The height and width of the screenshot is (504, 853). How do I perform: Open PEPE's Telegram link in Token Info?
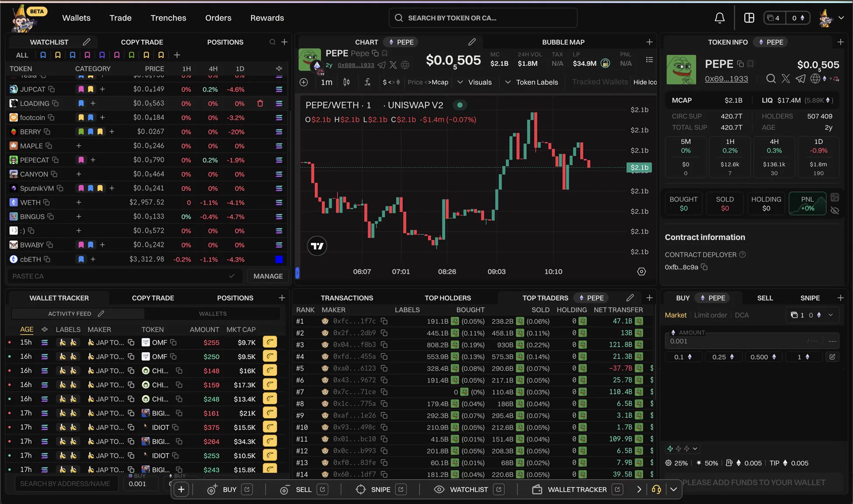click(x=800, y=79)
